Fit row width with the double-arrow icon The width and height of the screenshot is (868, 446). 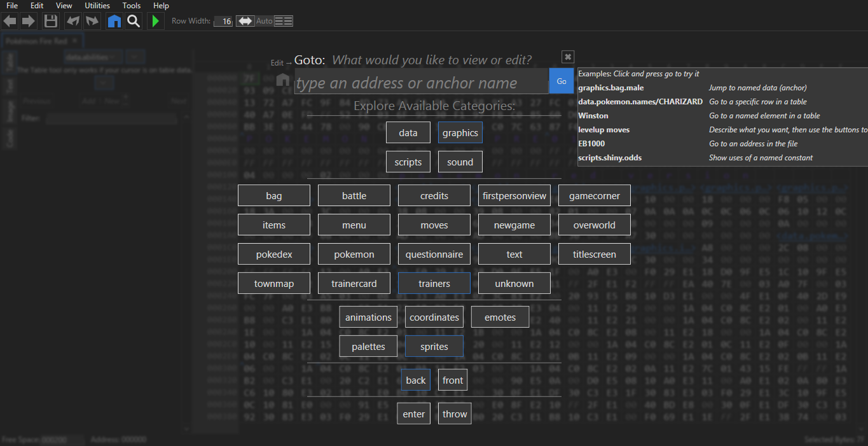pos(245,21)
